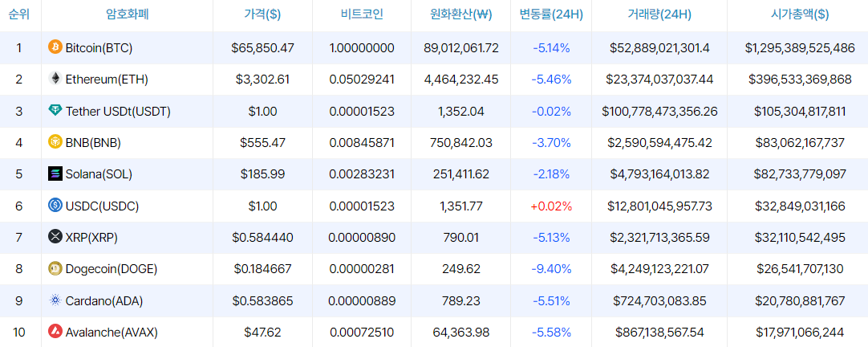Select market cap $1,295,389,525,486

click(x=800, y=47)
